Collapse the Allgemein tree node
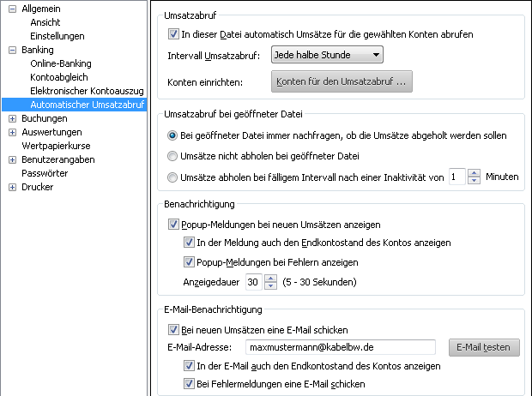Viewport: 532px width, 396px height. tap(12, 9)
